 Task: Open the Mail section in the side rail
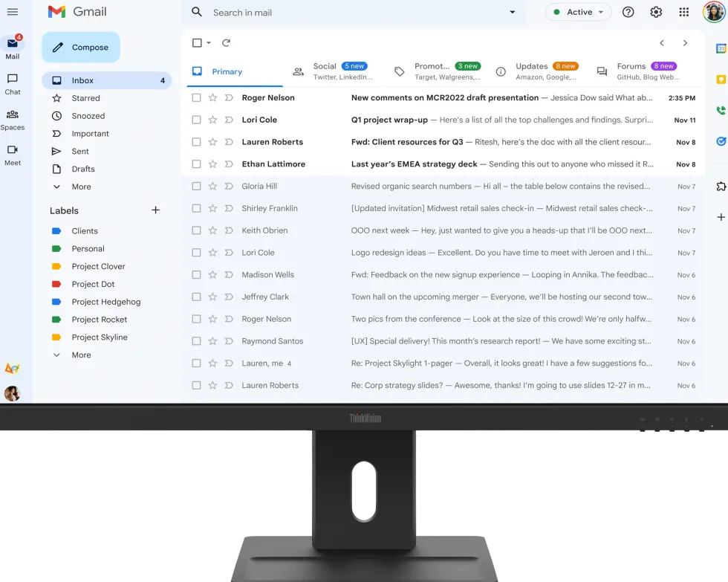[x=13, y=48]
